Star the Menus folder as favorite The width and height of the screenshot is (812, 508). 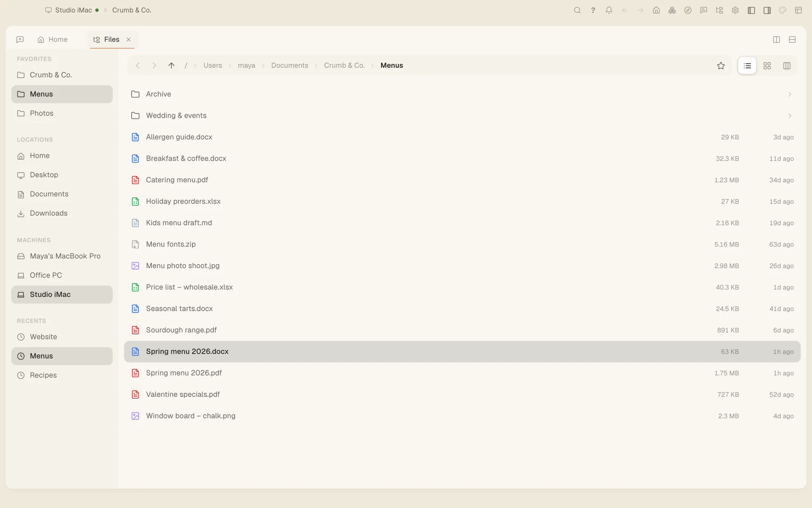pyautogui.click(x=720, y=65)
